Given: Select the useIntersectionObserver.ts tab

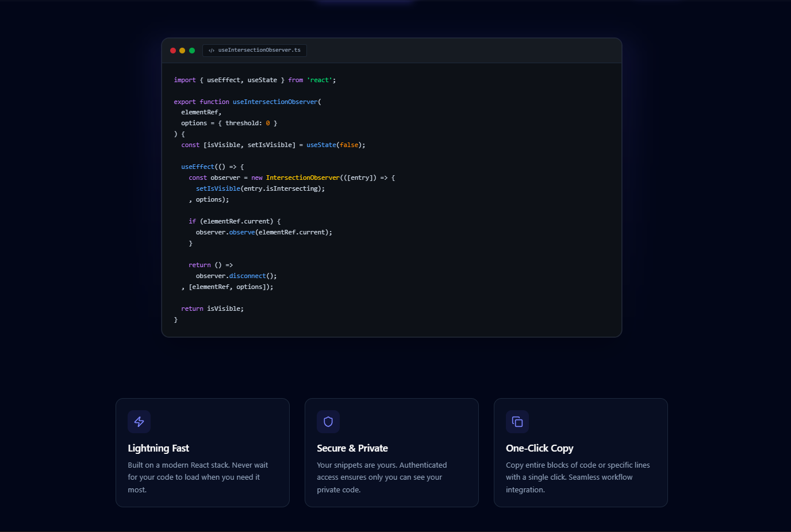Looking at the screenshot, I should click(x=255, y=50).
